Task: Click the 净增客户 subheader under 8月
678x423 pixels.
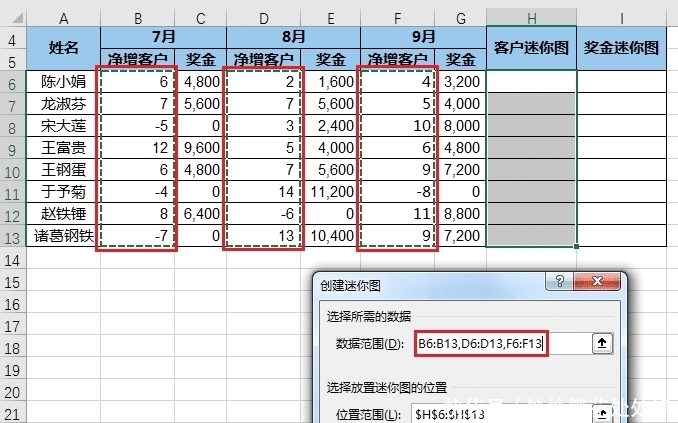Action: [x=264, y=59]
